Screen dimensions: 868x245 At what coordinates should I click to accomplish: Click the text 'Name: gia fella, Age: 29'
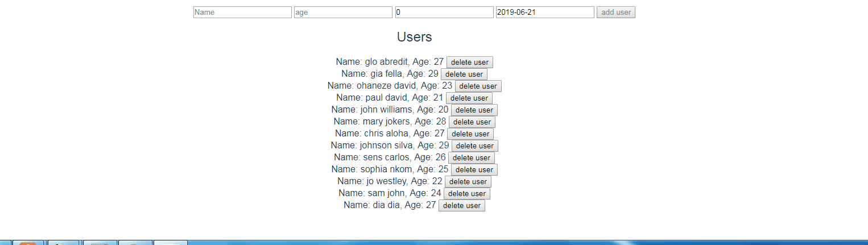390,74
